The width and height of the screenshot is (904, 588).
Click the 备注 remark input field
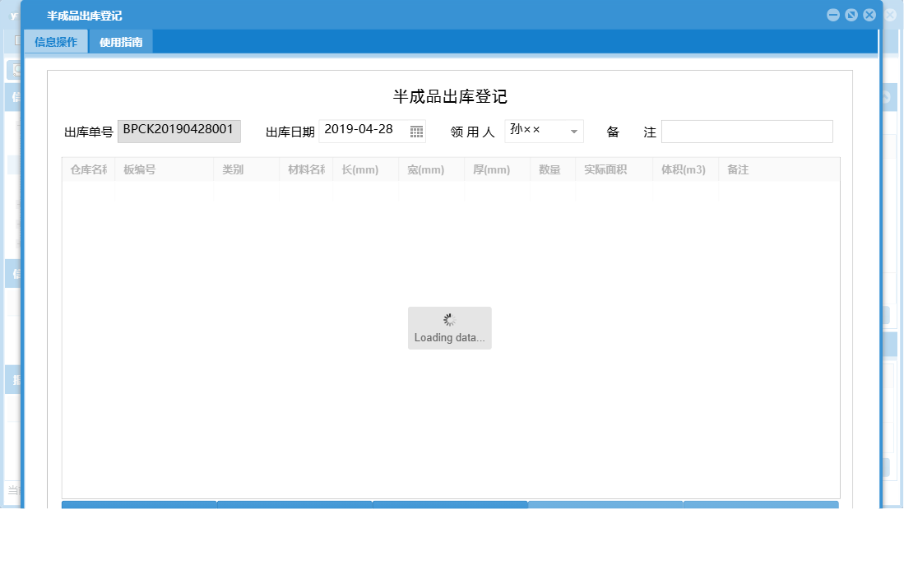click(747, 131)
